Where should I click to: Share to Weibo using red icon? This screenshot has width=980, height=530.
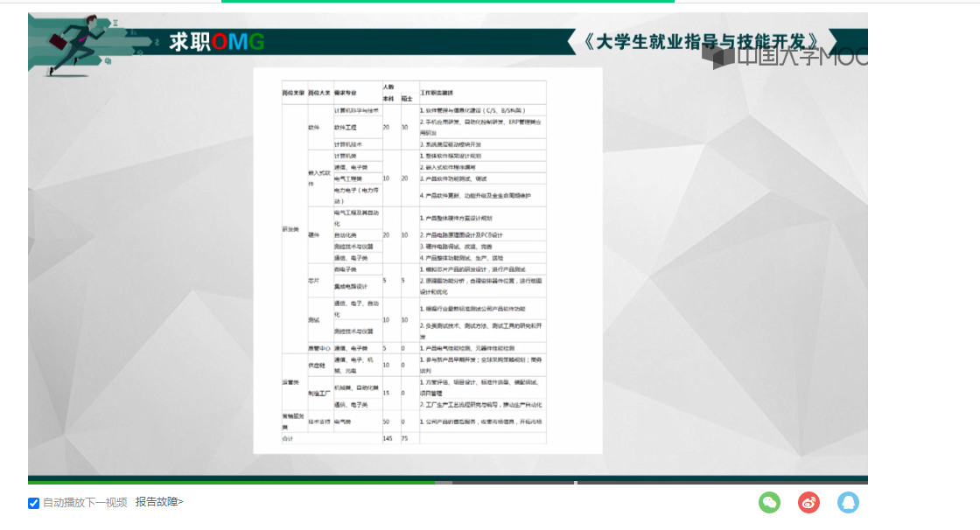(808, 503)
